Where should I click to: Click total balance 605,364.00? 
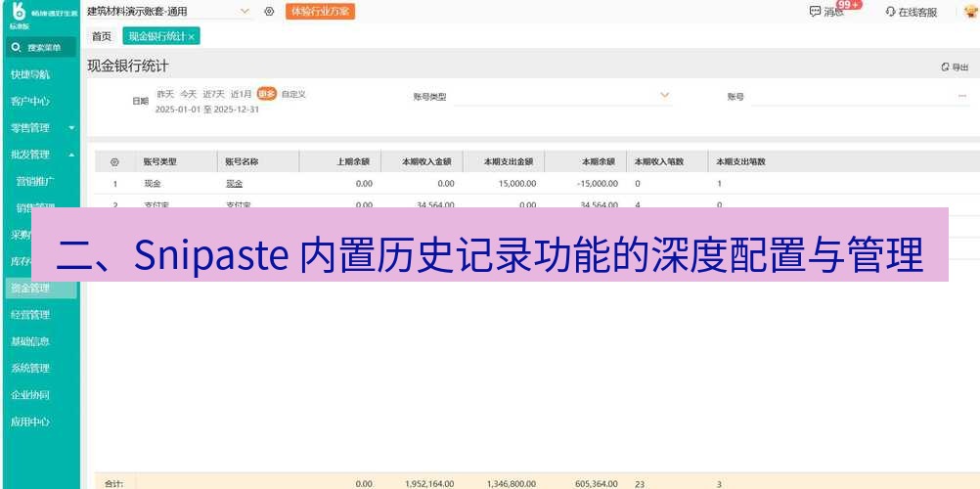(597, 484)
